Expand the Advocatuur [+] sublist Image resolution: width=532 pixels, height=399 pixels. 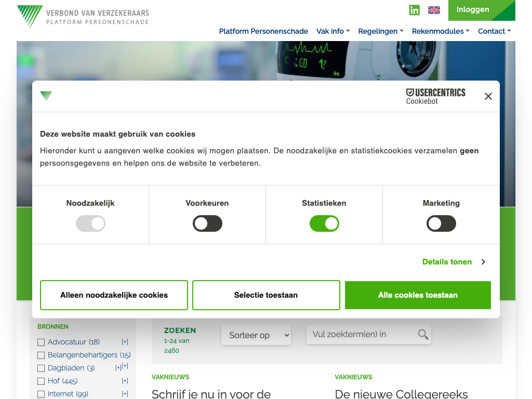pos(125,342)
